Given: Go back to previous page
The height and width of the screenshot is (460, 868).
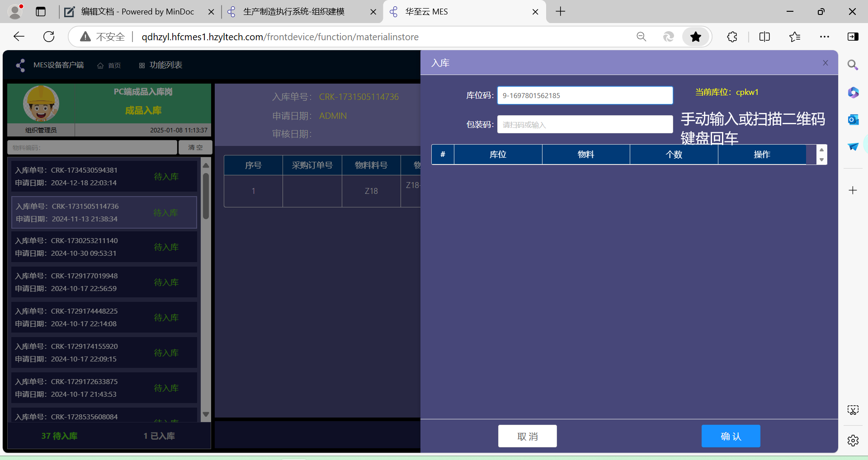Looking at the screenshot, I should tap(19, 37).
